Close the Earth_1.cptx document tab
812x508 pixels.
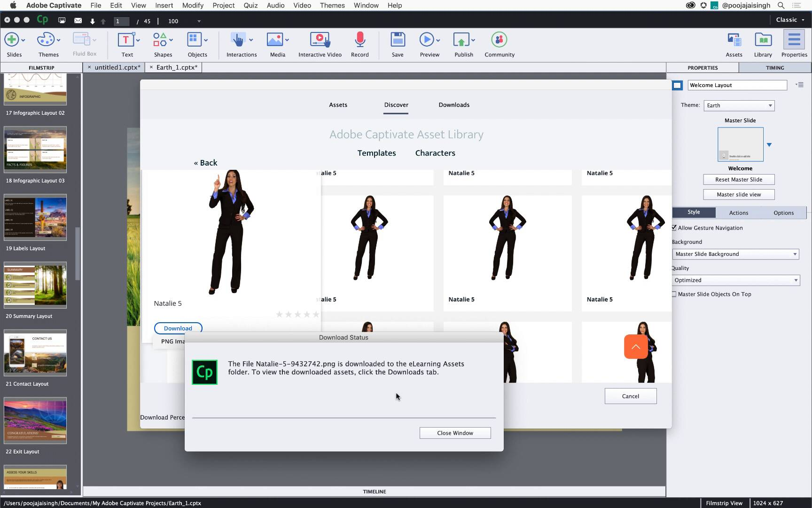[151, 67]
